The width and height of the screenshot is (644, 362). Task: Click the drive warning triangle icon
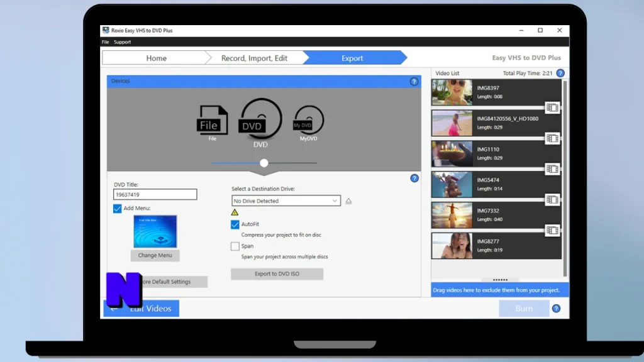coord(235,212)
